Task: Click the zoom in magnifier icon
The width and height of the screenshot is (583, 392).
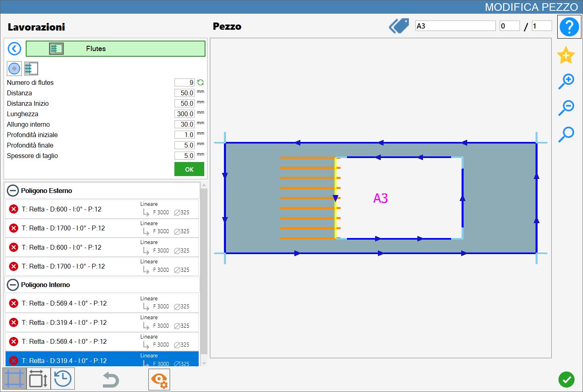Action: (566, 82)
